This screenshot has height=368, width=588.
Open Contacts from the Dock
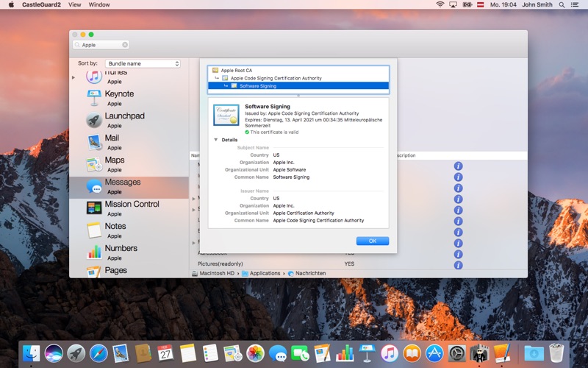[143, 353]
